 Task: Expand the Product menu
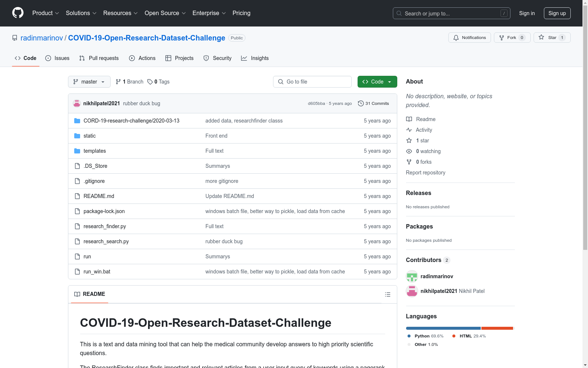point(46,13)
